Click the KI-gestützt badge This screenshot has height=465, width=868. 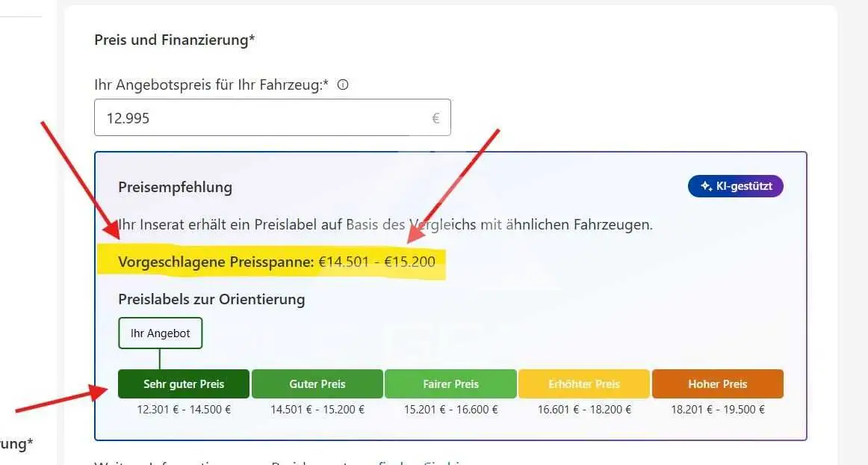coord(735,186)
